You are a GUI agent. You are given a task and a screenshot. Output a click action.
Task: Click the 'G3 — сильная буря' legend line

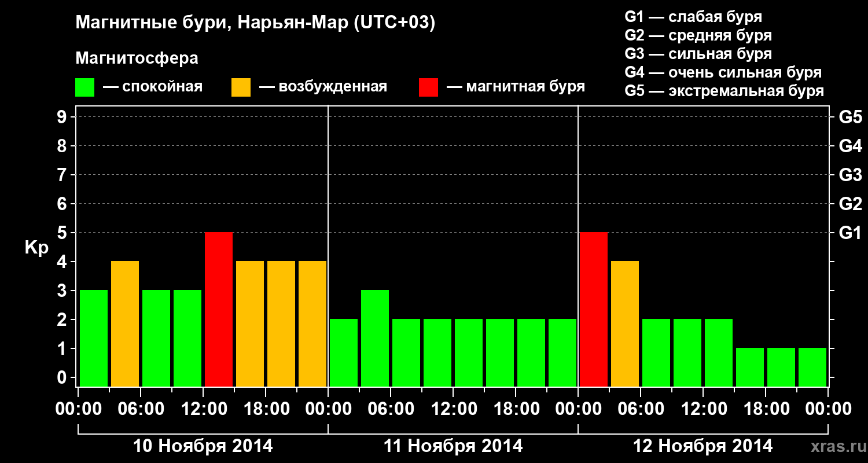click(x=698, y=54)
